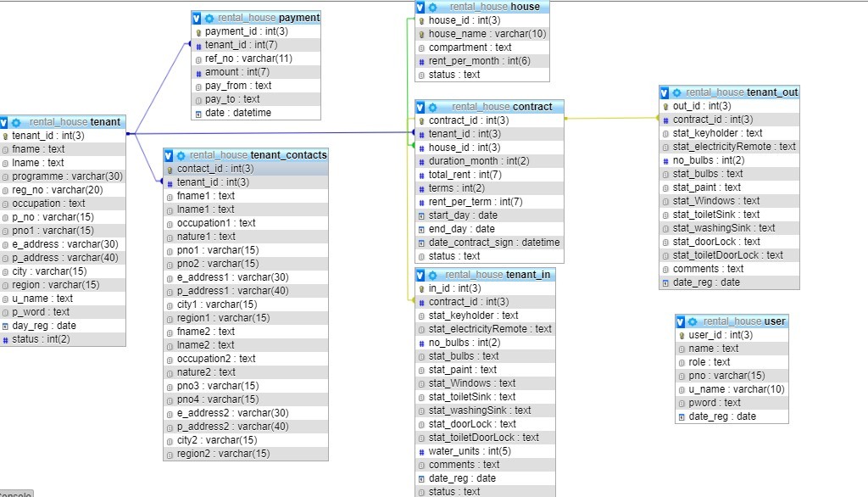Collapse the payment table with its V toggle

click(x=197, y=19)
